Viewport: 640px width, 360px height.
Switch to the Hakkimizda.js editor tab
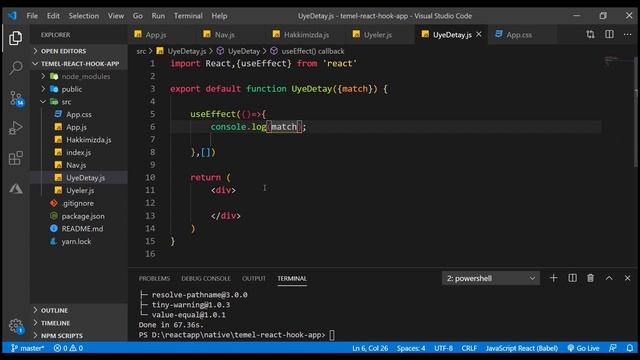point(307,35)
